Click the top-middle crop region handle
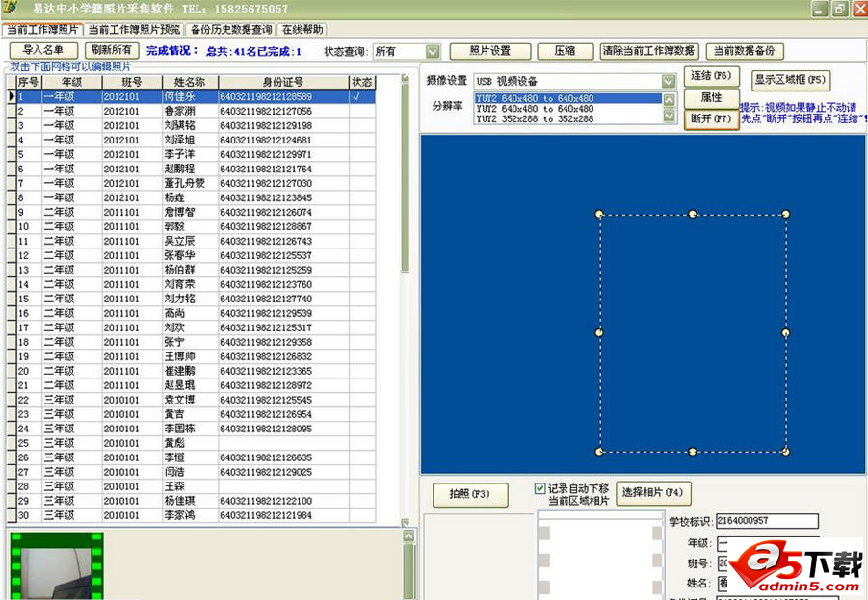 tap(693, 214)
